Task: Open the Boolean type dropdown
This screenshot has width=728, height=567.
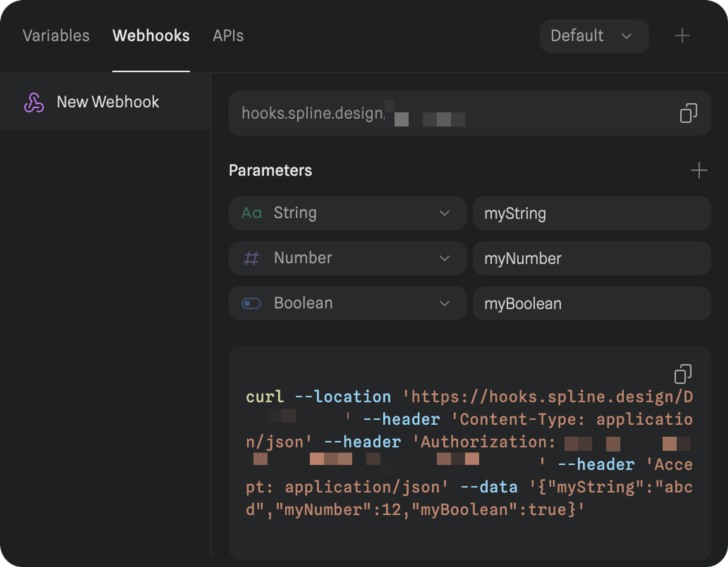Action: (x=348, y=304)
